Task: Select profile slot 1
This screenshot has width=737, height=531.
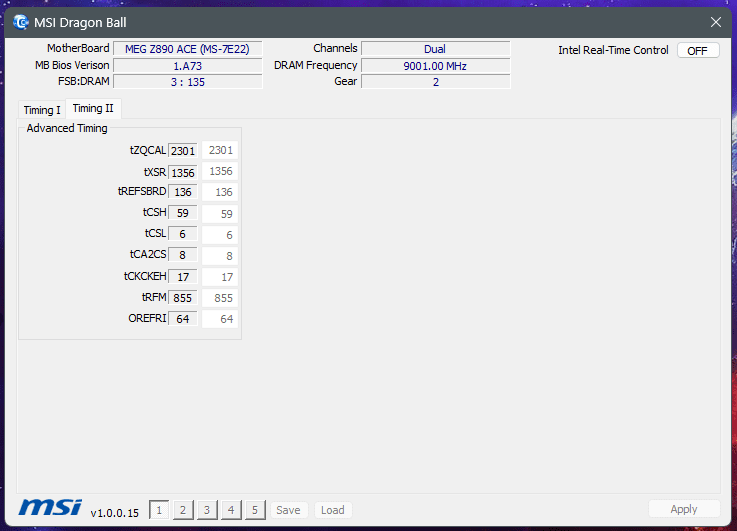Action: pos(159,510)
